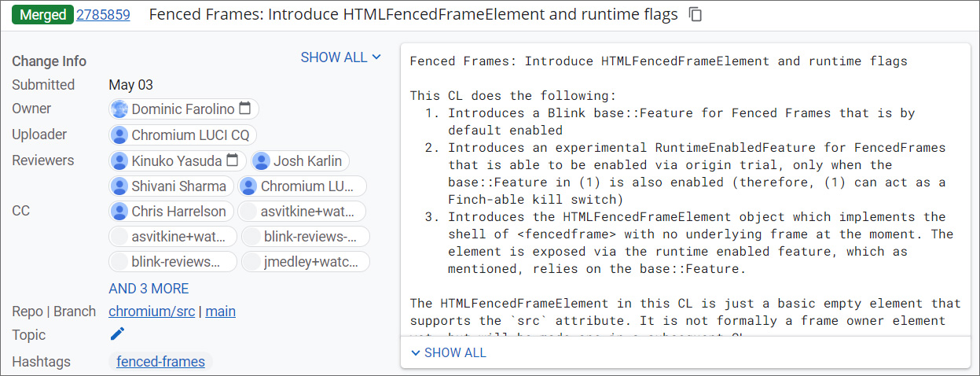Image resolution: width=980 pixels, height=376 pixels.
Task: Click the avatar on reviewer chip Chromium LU…
Action: tap(248, 186)
